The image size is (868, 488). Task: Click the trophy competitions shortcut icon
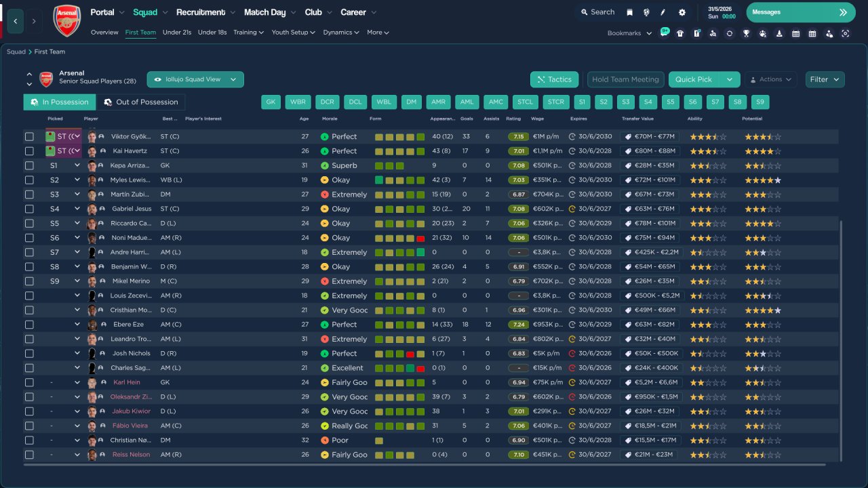coord(746,33)
